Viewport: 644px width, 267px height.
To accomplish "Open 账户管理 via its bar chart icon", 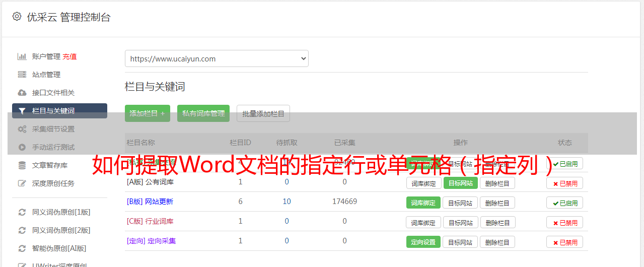I will [x=22, y=56].
